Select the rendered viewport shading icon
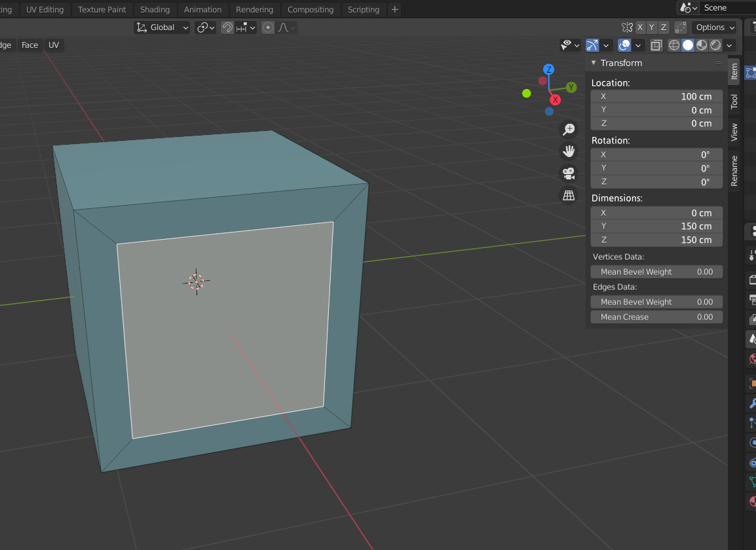The image size is (756, 550). click(x=716, y=45)
